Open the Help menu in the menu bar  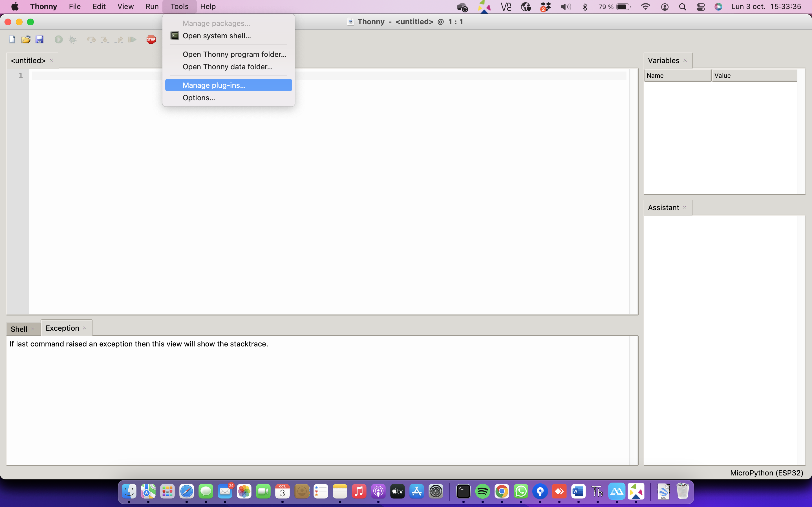coord(208,7)
